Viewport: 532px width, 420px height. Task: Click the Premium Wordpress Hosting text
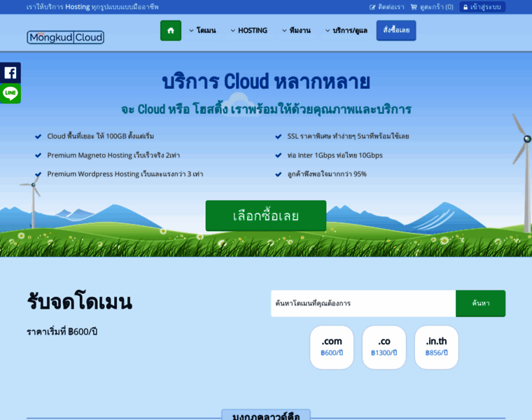[125, 174]
